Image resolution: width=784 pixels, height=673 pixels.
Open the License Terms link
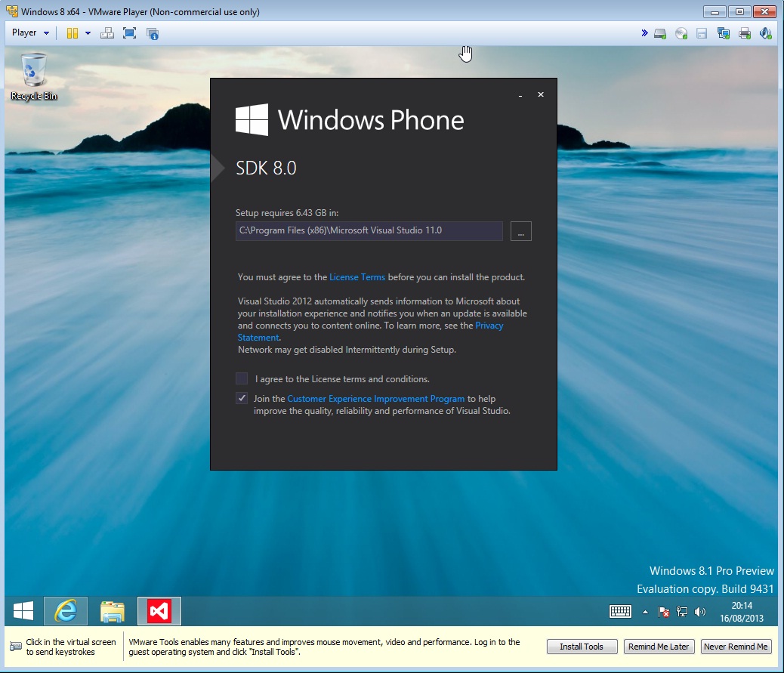[x=357, y=277]
